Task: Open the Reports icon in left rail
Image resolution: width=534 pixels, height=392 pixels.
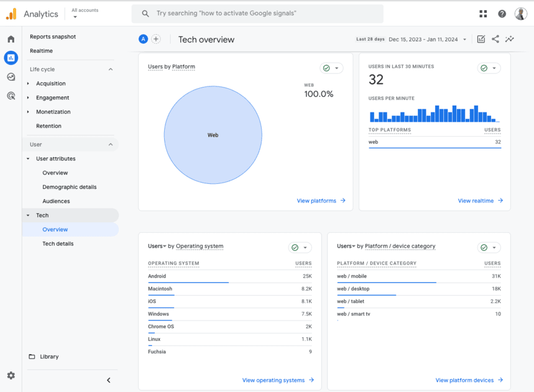Action: (11, 58)
